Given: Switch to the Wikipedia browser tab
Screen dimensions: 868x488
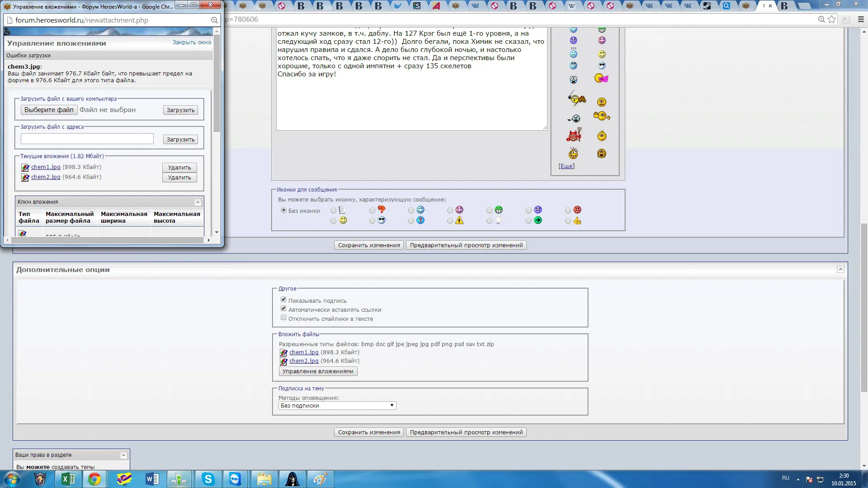Looking at the screenshot, I should [572, 6].
